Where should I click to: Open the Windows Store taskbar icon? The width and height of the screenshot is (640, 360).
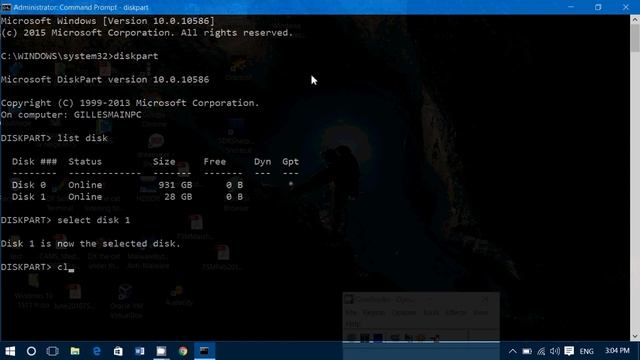tap(118, 351)
